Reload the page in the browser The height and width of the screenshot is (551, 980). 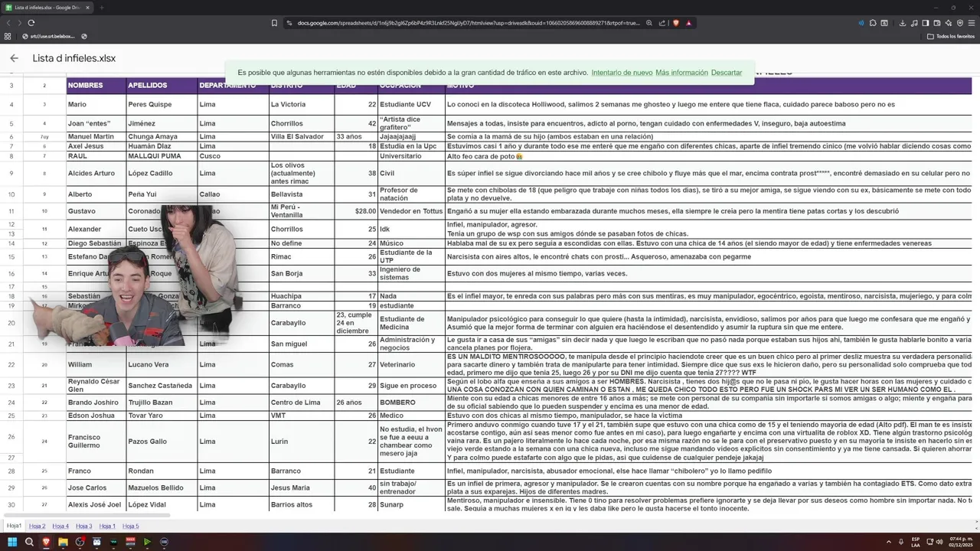tap(31, 23)
